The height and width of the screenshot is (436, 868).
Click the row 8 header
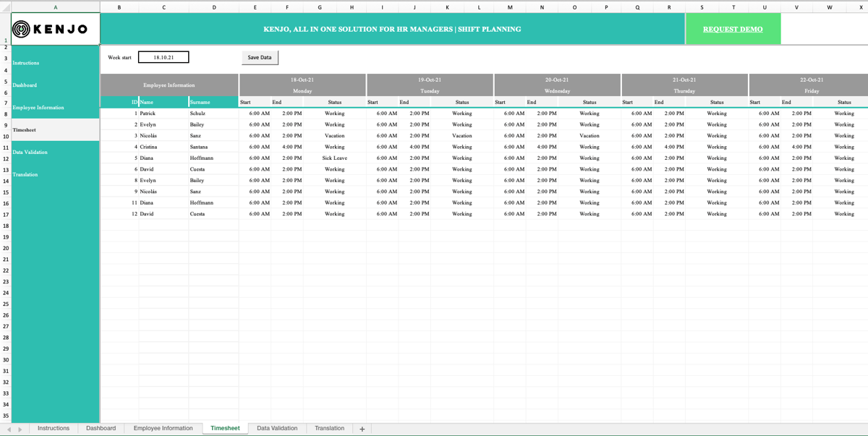click(x=5, y=113)
